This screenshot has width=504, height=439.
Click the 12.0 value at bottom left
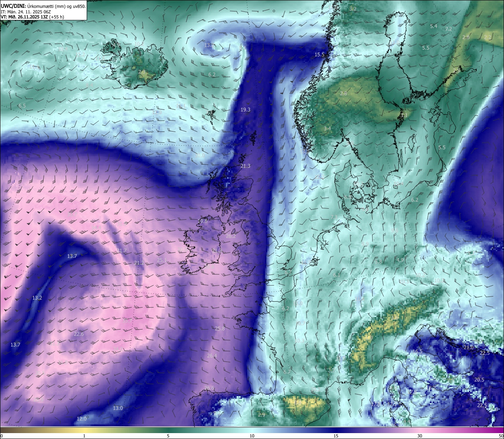pyautogui.click(x=82, y=419)
